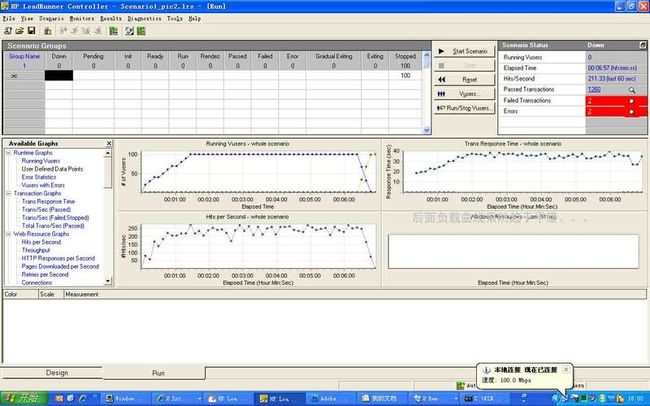Close the network connection balloon tip
This screenshot has width=650, height=406.
(x=566, y=369)
